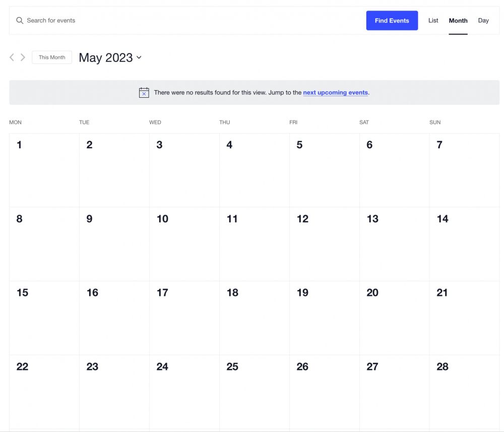The image size is (504, 432).
Task: Select day 3 in the calendar
Action: point(159,145)
